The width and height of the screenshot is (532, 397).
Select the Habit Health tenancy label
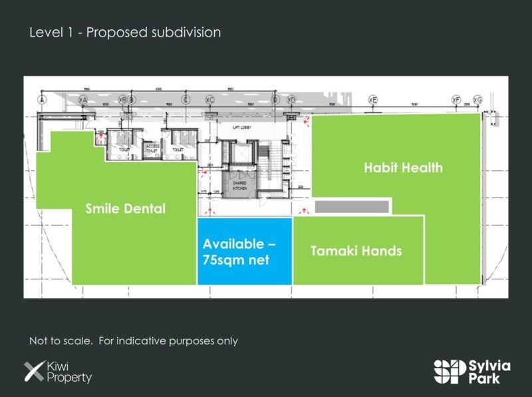point(402,168)
